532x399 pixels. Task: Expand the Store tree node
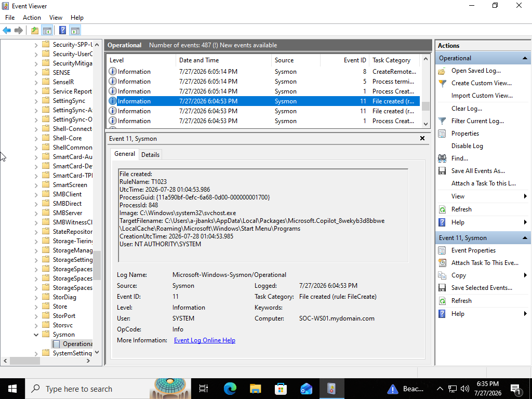tap(36, 307)
